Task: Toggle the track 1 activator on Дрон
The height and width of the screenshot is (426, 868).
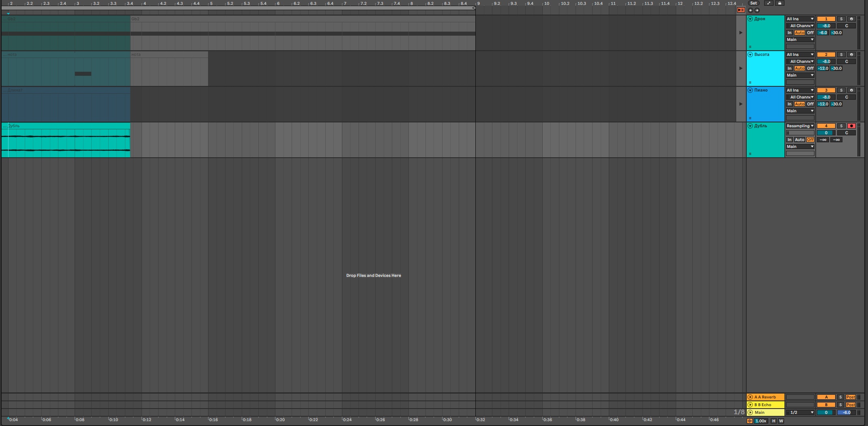Action: point(826,19)
